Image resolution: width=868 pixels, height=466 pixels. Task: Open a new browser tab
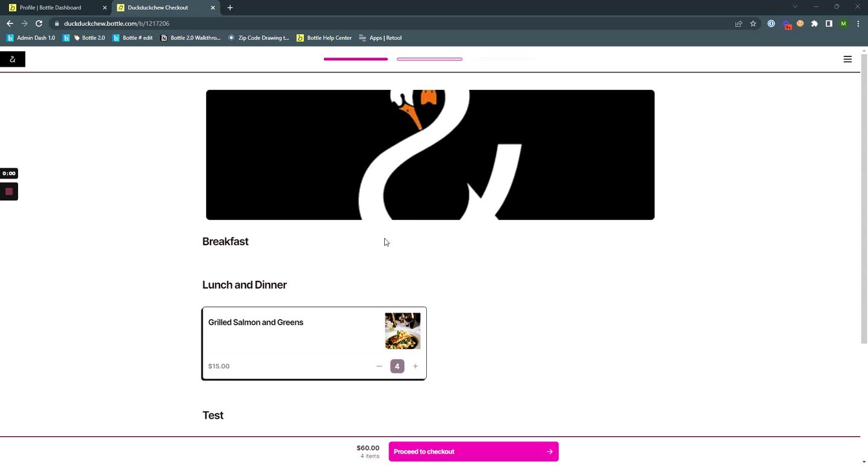point(230,8)
